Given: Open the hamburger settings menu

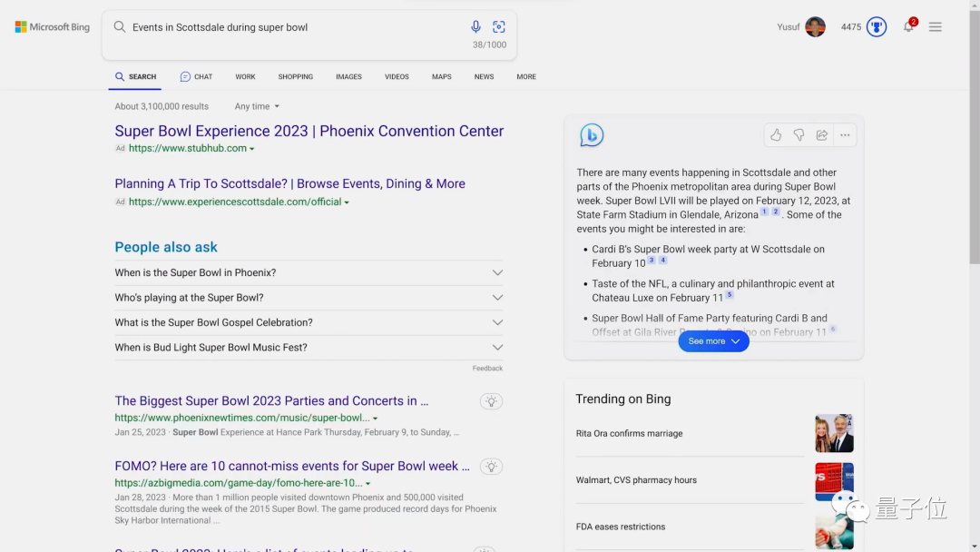Looking at the screenshot, I should [x=935, y=27].
